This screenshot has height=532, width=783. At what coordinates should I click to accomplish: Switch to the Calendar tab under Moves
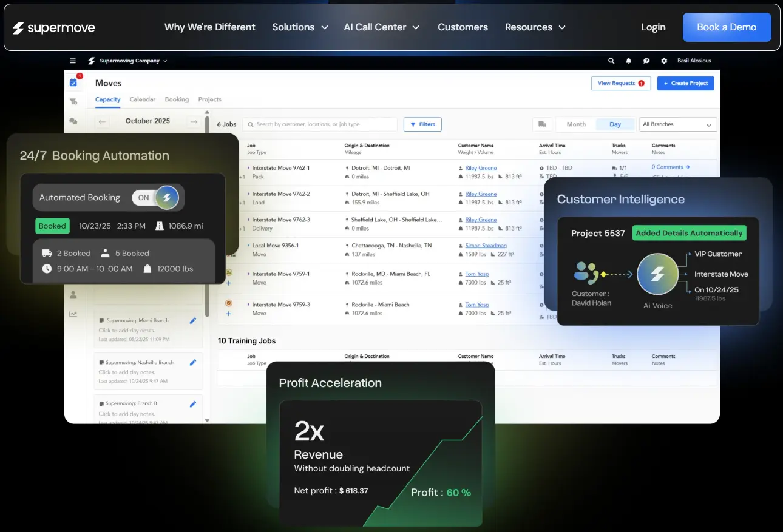click(142, 99)
